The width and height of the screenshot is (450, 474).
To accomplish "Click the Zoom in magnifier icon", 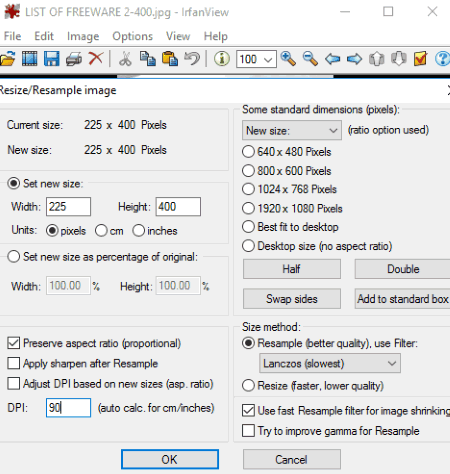I will coord(288,59).
